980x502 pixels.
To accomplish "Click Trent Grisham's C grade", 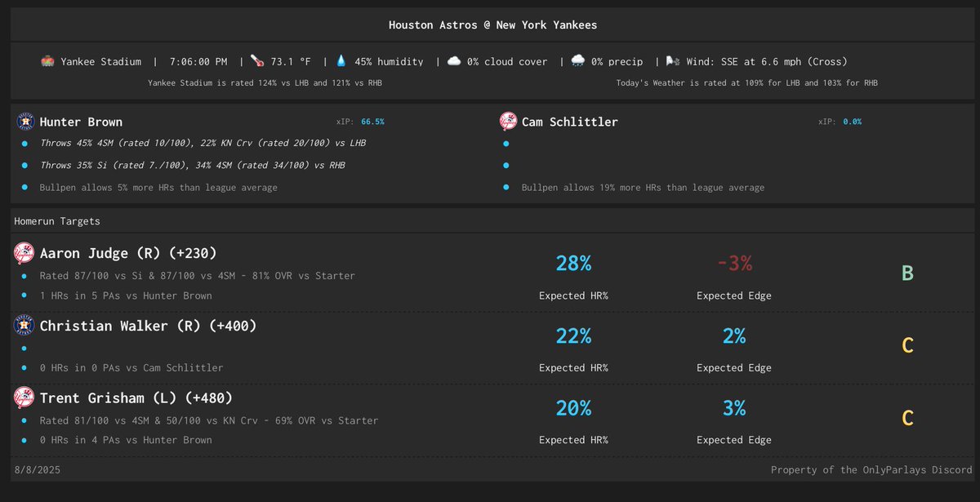I will tap(907, 418).
